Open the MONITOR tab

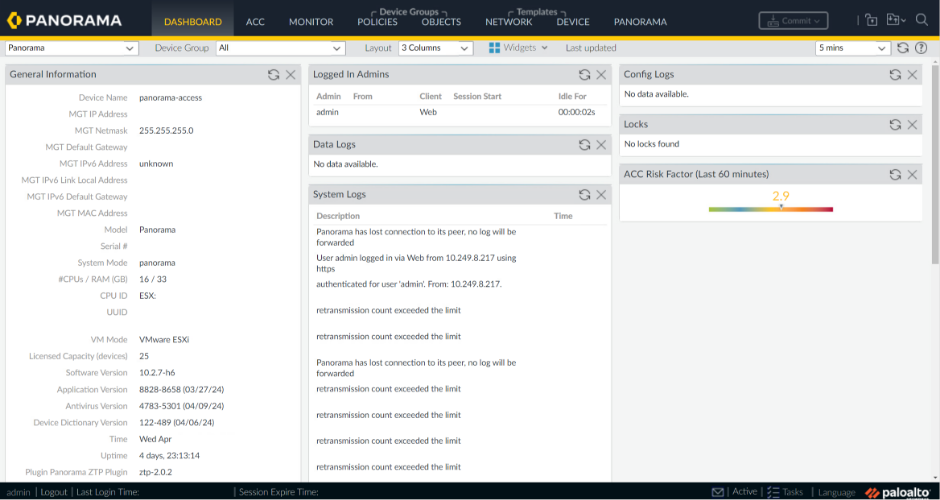click(311, 22)
